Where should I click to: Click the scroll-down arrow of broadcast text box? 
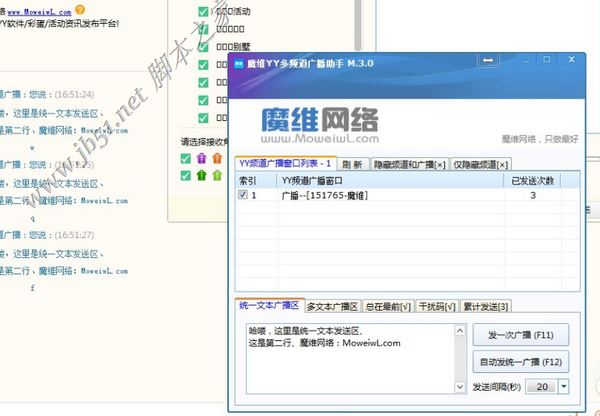click(460, 387)
